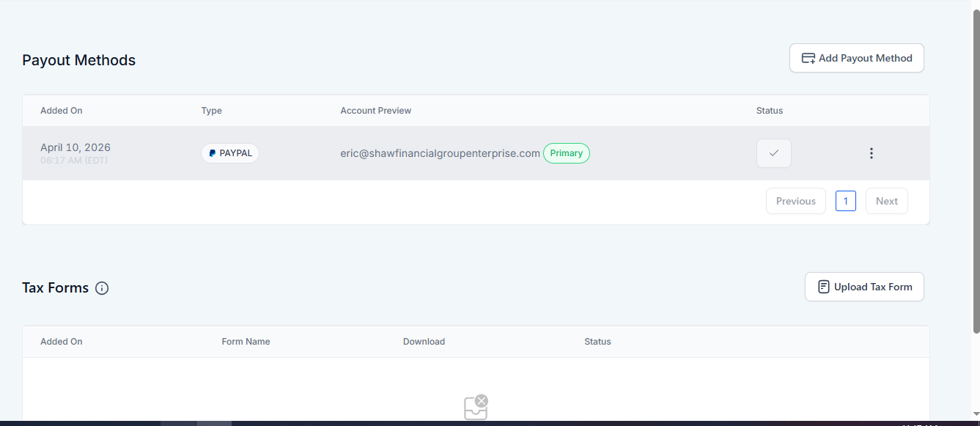The height and width of the screenshot is (426, 980).
Task: Click the document icon on Upload Tax Form
Action: coord(825,286)
